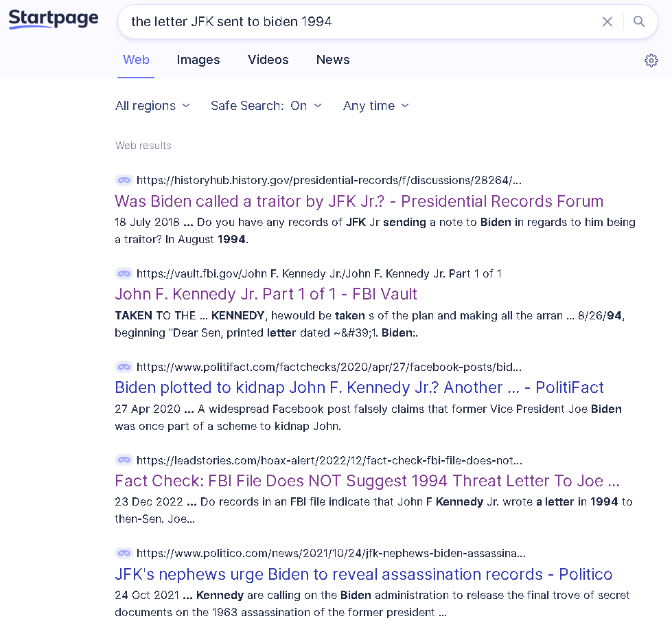Open settings via the gear icon
The width and height of the screenshot is (672, 634).
pos(651,60)
